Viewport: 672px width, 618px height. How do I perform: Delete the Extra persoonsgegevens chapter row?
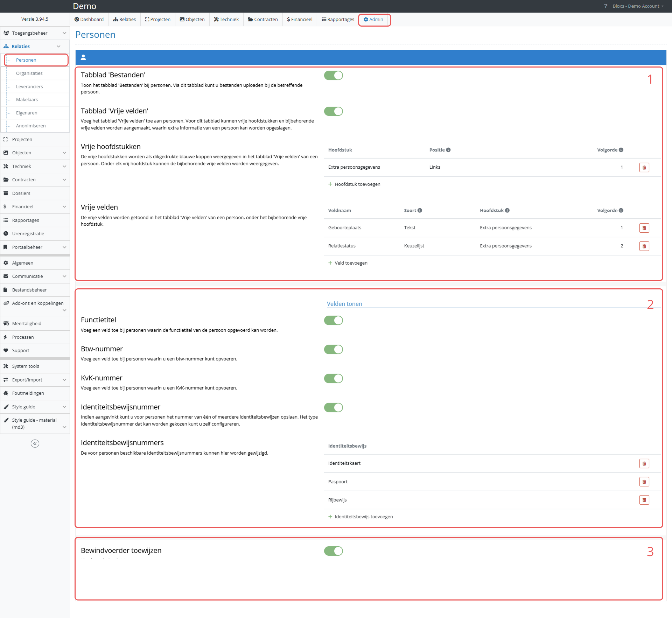point(644,167)
